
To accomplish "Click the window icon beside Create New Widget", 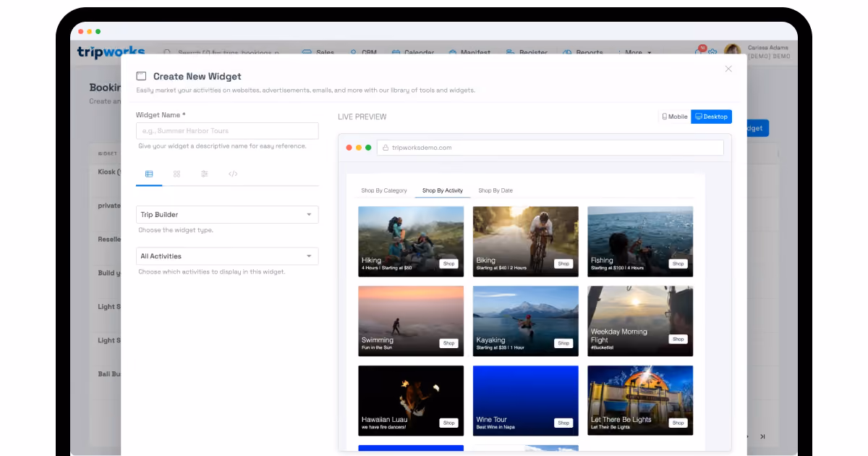I will coord(142,76).
